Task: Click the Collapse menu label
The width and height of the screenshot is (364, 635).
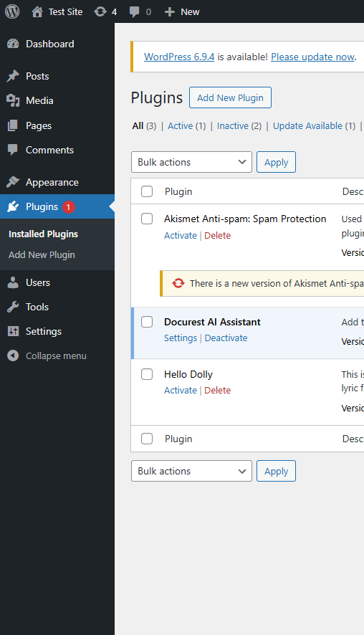Action: pyautogui.click(x=57, y=356)
